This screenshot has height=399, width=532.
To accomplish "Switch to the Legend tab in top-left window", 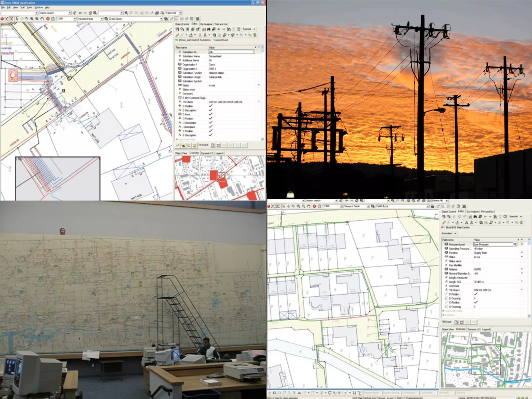I will coord(220,153).
